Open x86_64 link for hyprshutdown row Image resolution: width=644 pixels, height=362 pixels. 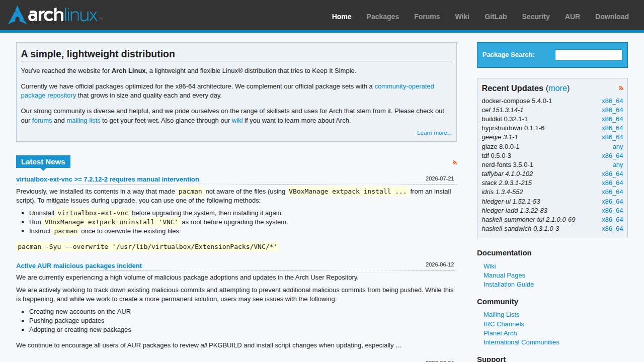[612, 128]
